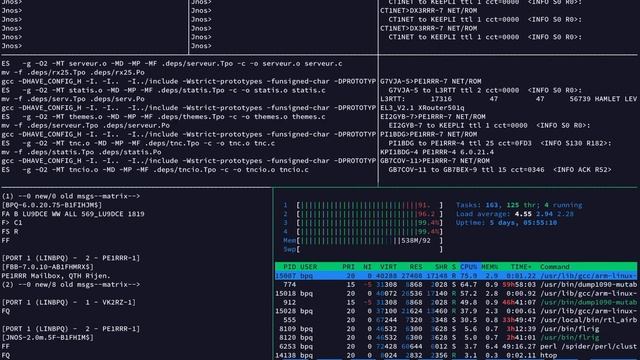This screenshot has height=360, width=640.
Task: Click the VIRT column header in htop
Action: [x=388, y=267]
